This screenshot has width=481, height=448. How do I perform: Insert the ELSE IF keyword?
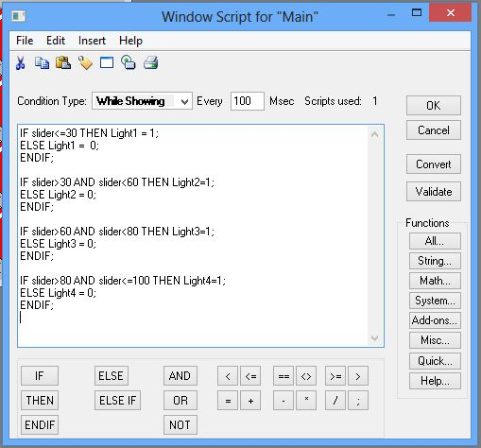tap(117, 401)
